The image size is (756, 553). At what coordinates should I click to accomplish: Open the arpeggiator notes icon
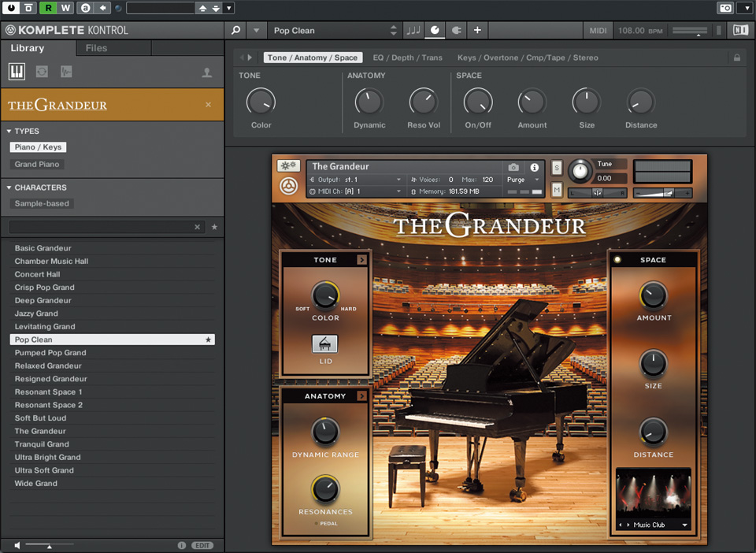(x=413, y=31)
